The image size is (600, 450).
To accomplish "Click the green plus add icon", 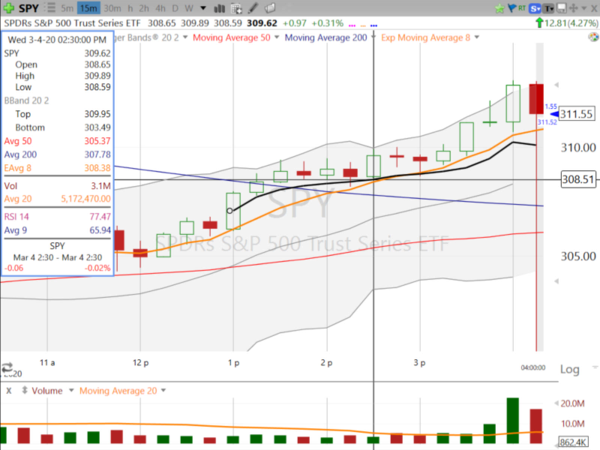I will 8,8.
